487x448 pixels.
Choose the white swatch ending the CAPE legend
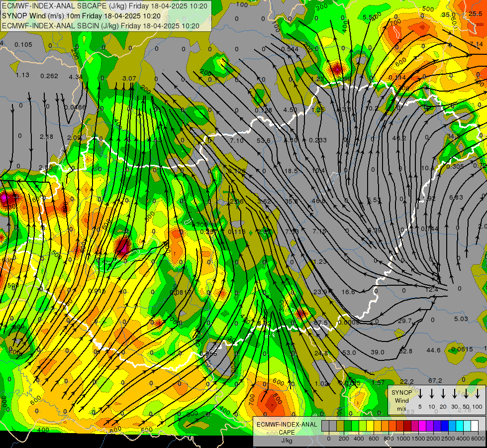click(475, 426)
